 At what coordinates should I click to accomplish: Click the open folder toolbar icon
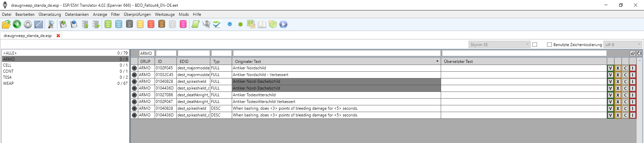tap(6, 24)
